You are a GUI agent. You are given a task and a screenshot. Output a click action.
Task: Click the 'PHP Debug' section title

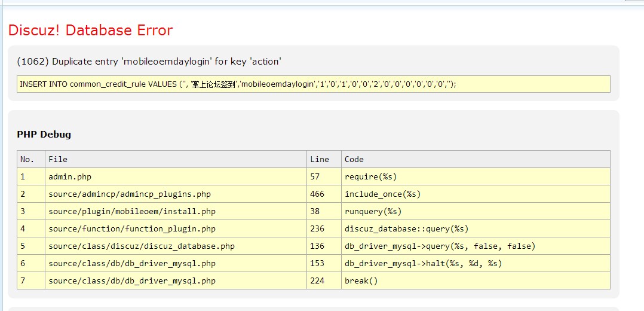point(44,135)
